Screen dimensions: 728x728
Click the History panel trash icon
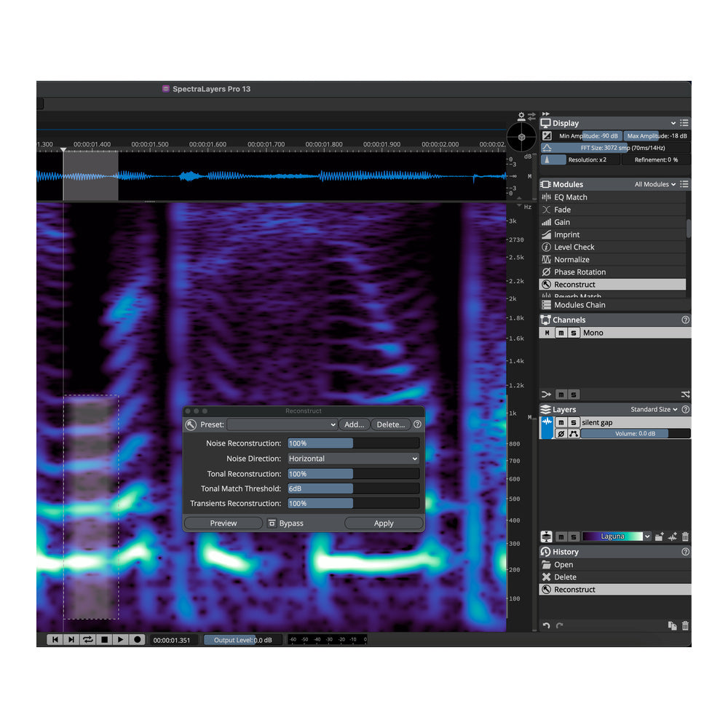pos(685,626)
